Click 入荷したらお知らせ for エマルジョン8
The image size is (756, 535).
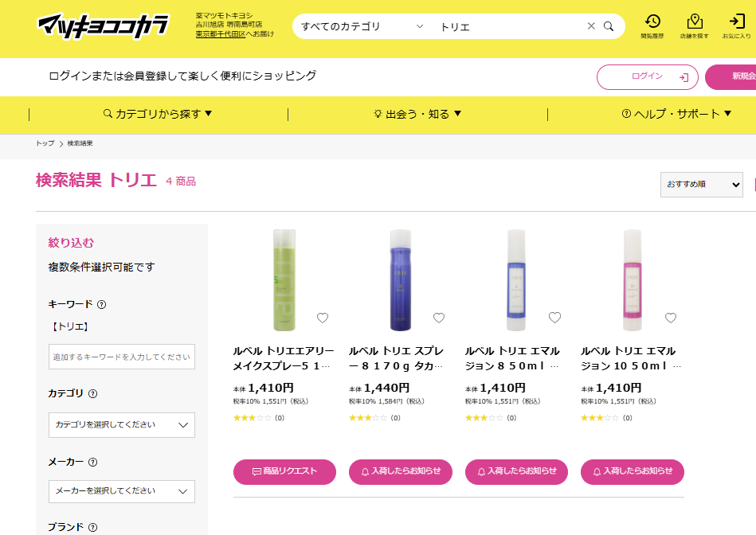[x=516, y=472]
